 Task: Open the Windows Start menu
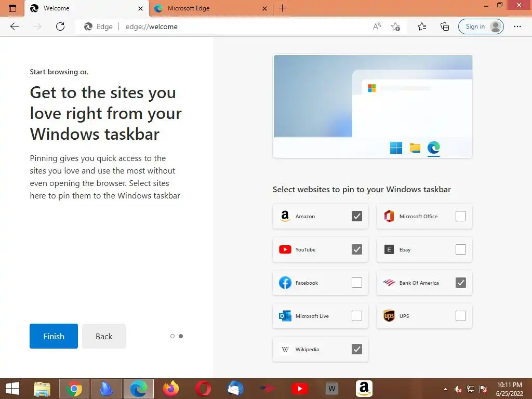12,389
